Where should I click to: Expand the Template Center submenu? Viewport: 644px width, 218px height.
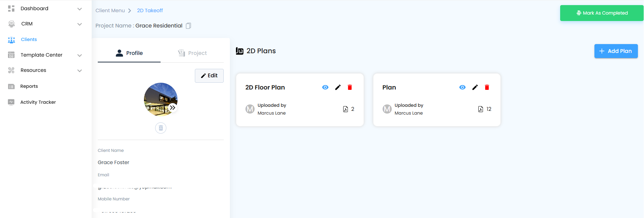(79, 55)
